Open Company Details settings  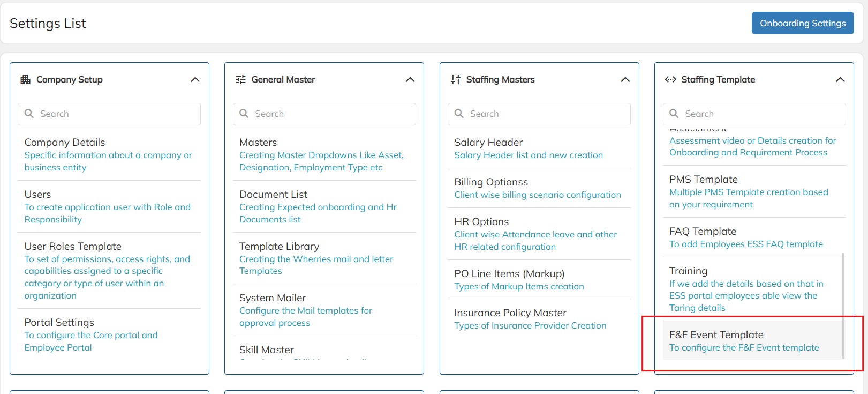65,143
